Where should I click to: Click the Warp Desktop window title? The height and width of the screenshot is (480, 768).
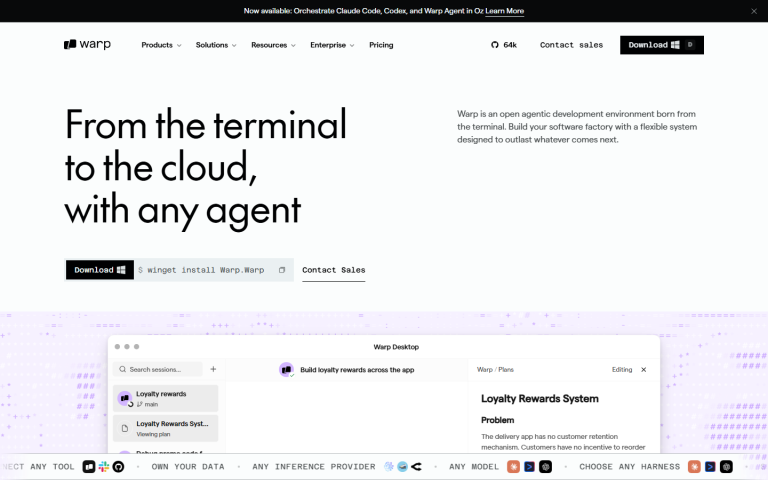coord(396,347)
